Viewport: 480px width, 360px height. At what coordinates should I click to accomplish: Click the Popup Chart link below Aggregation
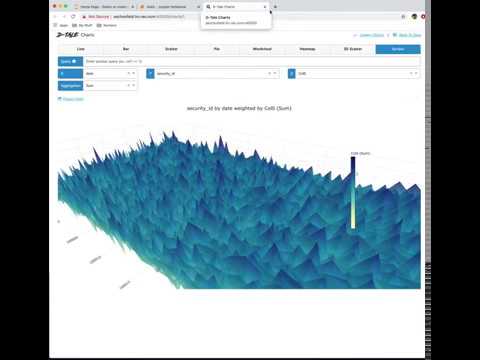point(71,99)
